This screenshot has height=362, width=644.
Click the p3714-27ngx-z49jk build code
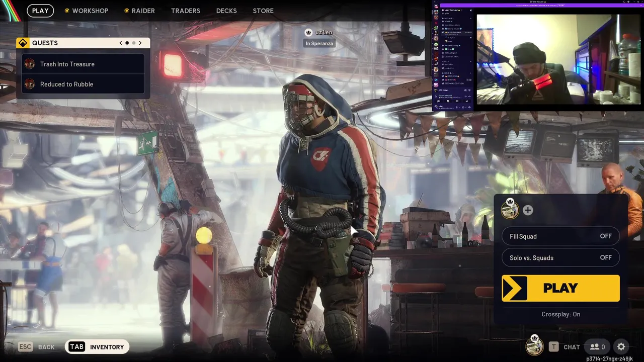(x=609, y=358)
